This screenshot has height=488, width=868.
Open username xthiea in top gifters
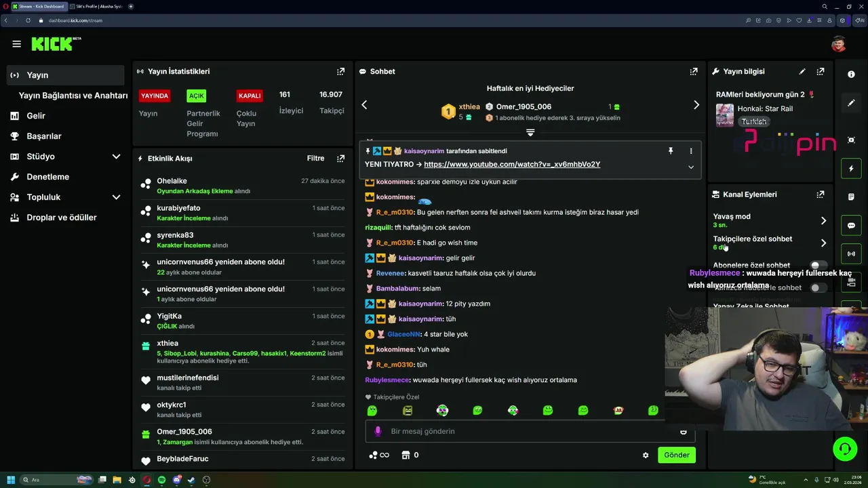click(469, 107)
